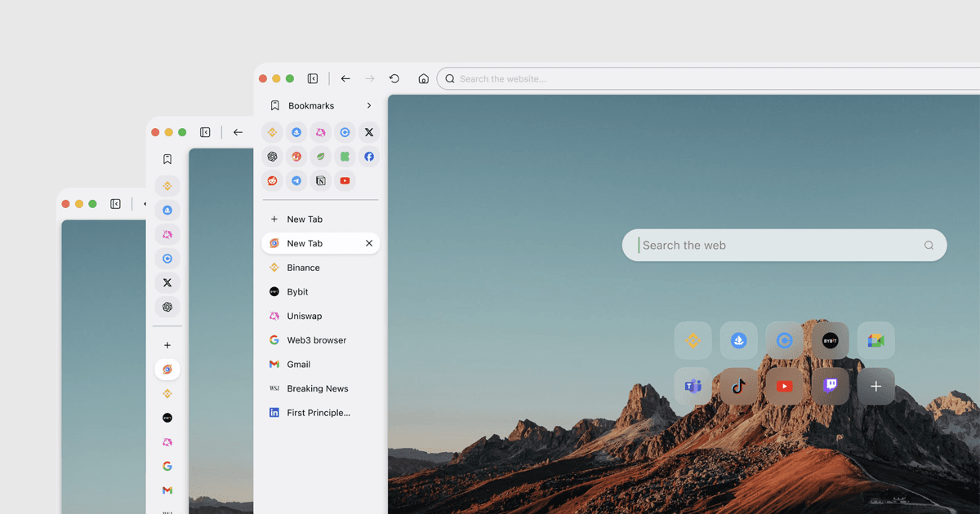Click the magnifier icon in the web search box
The height and width of the screenshot is (514, 980).
point(929,246)
